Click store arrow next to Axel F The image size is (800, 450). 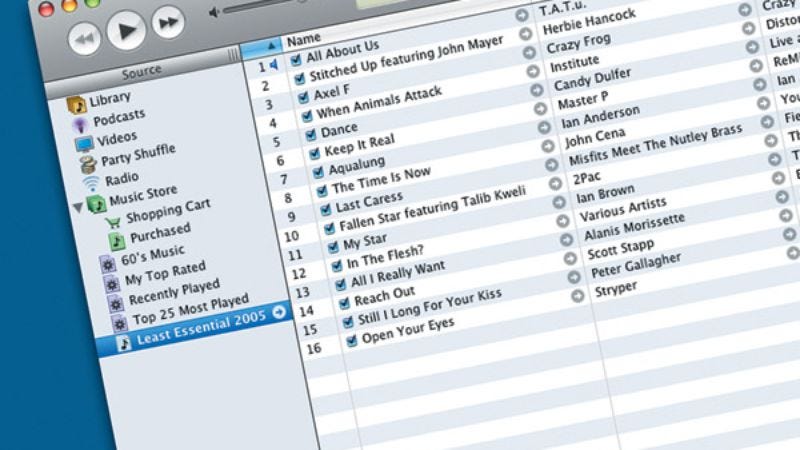pos(529,53)
